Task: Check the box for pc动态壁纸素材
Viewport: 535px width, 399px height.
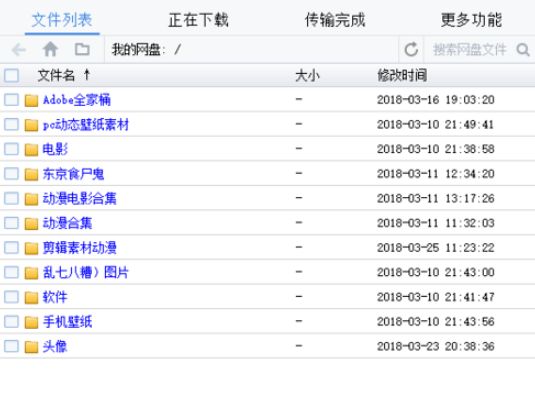Action: 11,124
